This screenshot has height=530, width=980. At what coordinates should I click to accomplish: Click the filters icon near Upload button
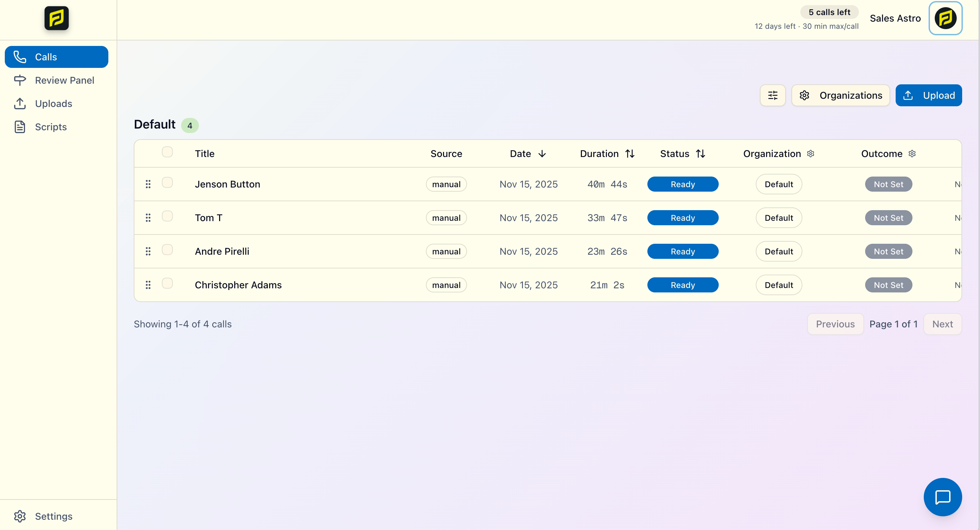pyautogui.click(x=773, y=95)
